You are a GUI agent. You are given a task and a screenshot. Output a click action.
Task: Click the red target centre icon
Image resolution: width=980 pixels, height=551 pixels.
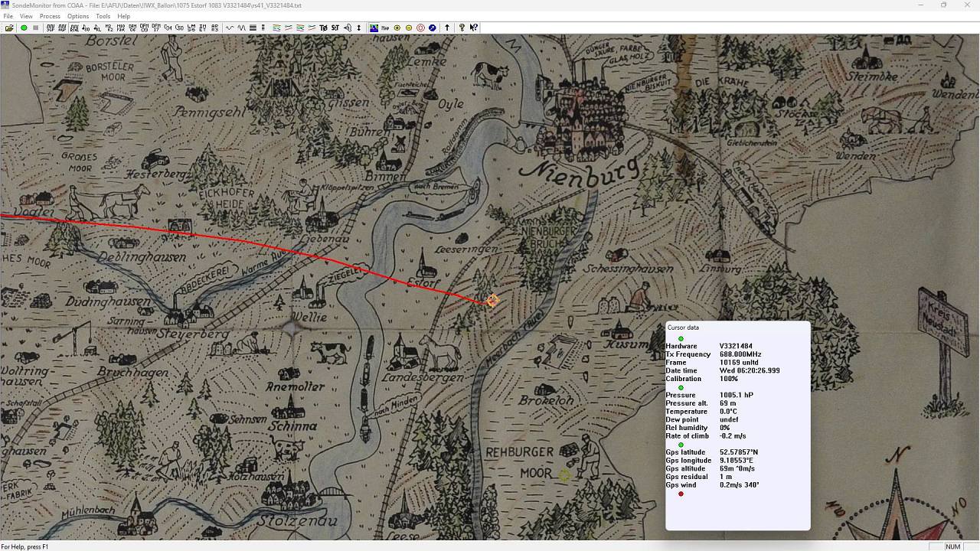click(x=420, y=28)
